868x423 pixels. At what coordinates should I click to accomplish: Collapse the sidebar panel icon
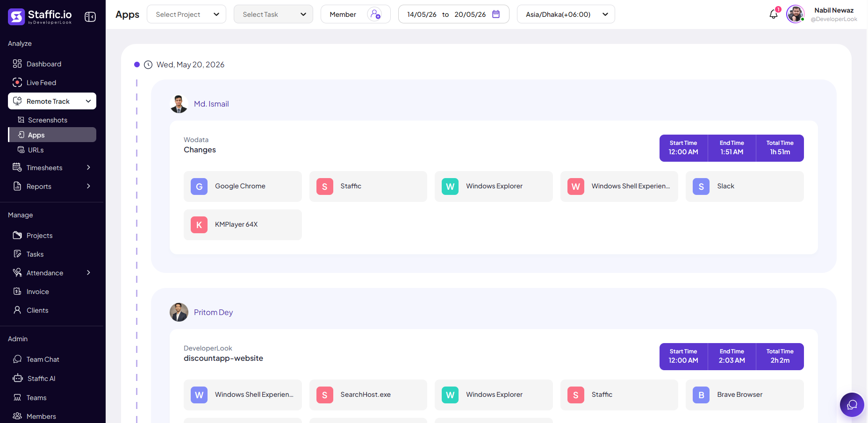pyautogui.click(x=90, y=17)
